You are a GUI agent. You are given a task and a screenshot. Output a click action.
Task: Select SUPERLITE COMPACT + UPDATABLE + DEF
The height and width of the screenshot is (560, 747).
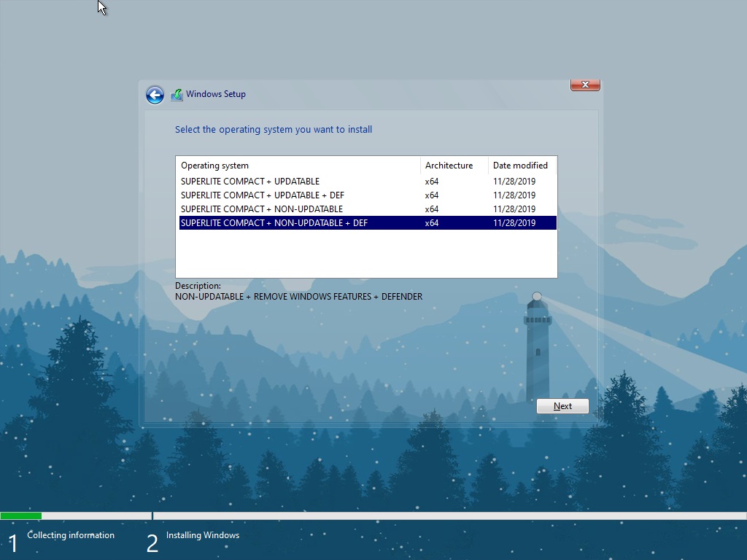click(x=368, y=195)
